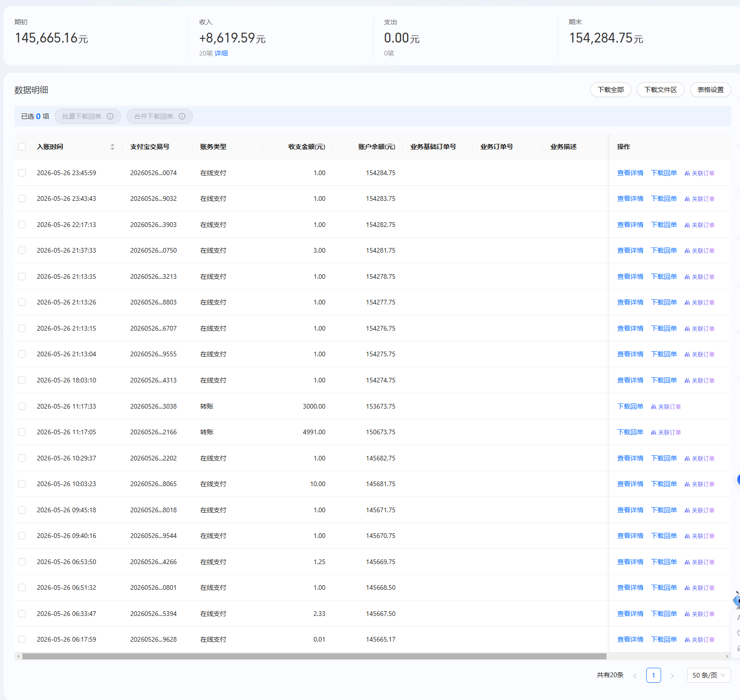This screenshot has height=700, width=740.
Task: Open 表格设置 table settings
Action: (x=711, y=90)
